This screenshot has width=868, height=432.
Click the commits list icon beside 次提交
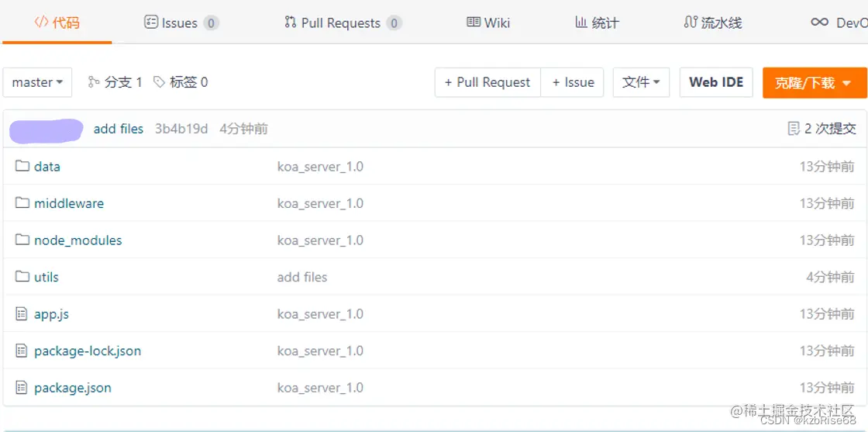794,129
